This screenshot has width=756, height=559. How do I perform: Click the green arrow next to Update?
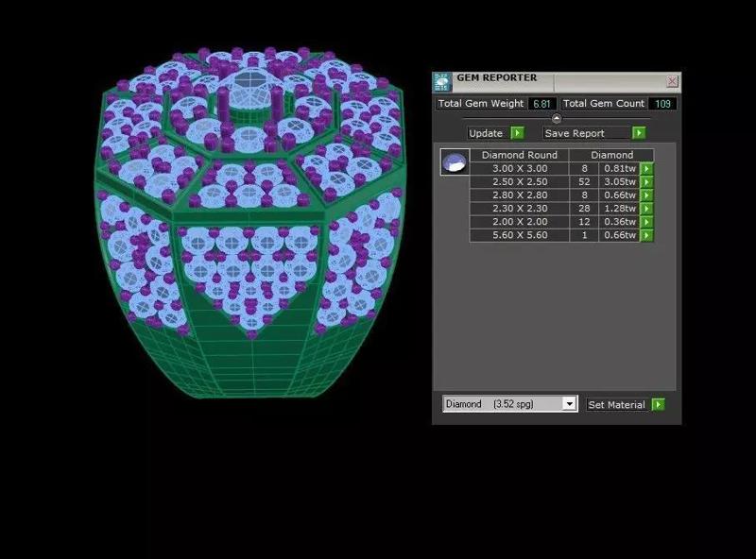517,133
